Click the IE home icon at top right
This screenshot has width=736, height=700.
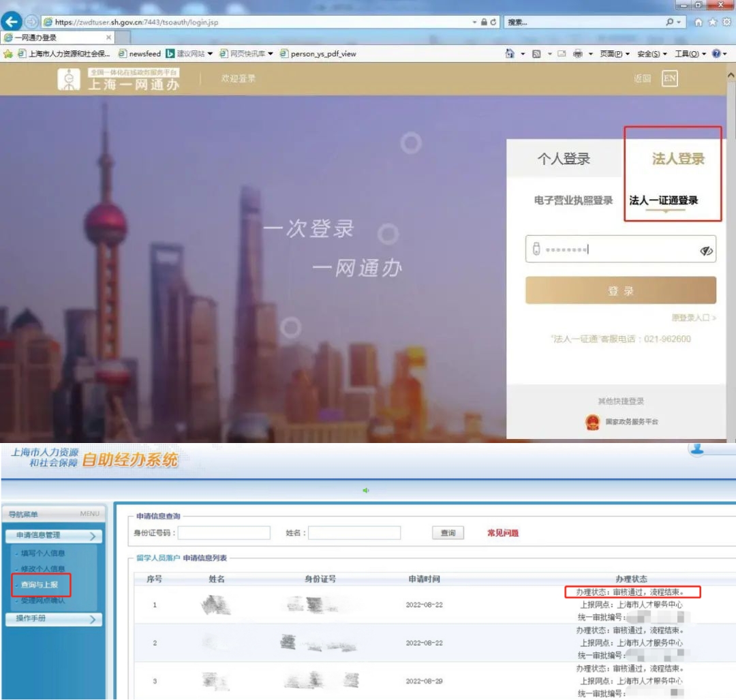point(699,22)
